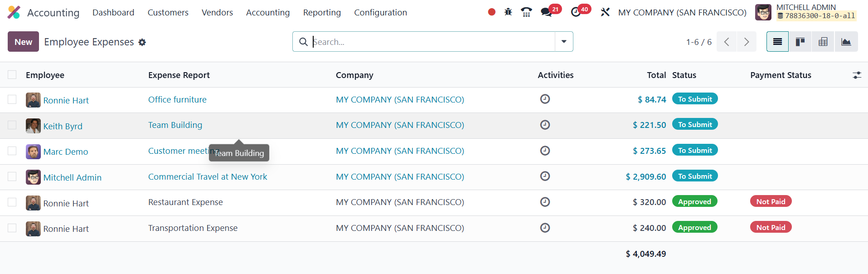
Task: Open optional columns settings toggle
Action: coord(856,75)
